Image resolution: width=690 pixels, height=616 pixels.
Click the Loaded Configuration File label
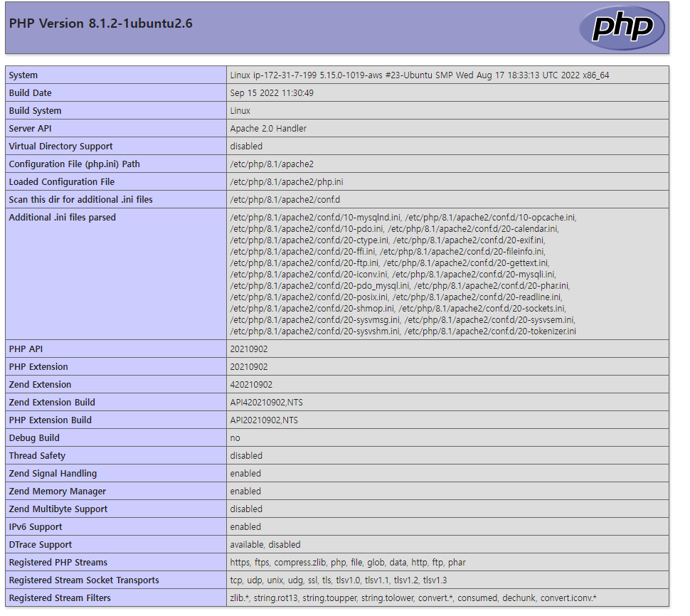(62, 181)
